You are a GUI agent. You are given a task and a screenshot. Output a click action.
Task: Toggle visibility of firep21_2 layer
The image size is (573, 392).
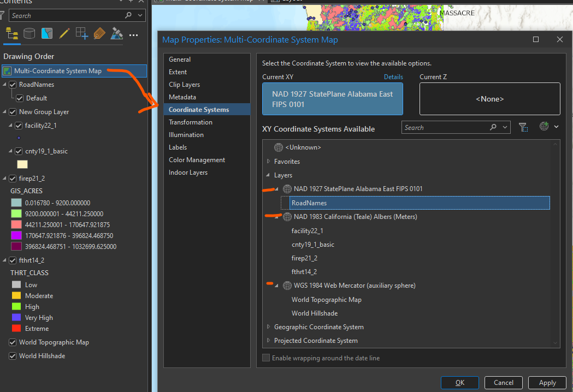tap(12, 177)
